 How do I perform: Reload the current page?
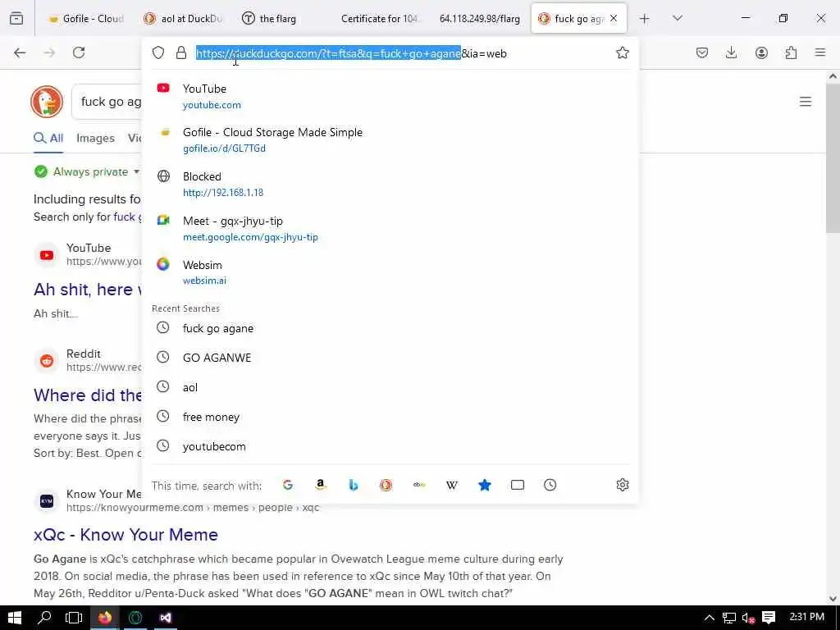pyautogui.click(x=79, y=52)
